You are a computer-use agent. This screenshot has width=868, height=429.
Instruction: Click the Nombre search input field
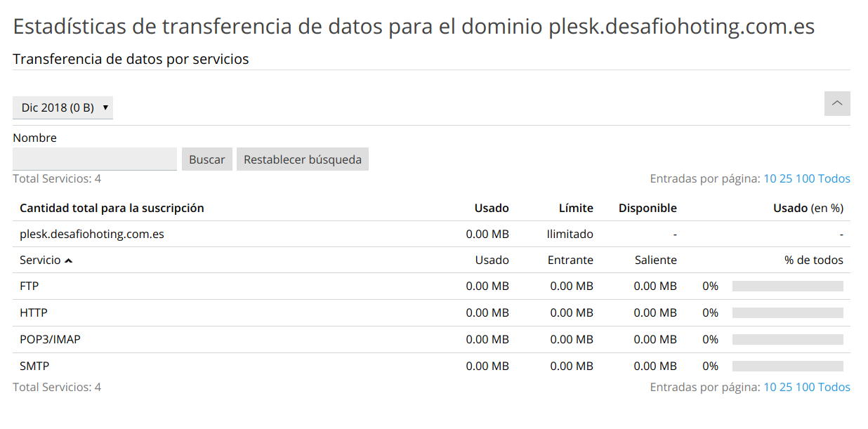click(94, 159)
